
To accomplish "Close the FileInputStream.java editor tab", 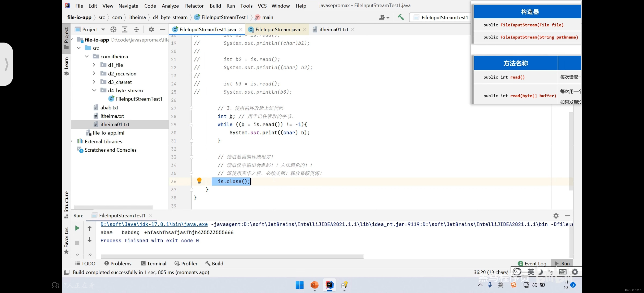I will click(305, 30).
